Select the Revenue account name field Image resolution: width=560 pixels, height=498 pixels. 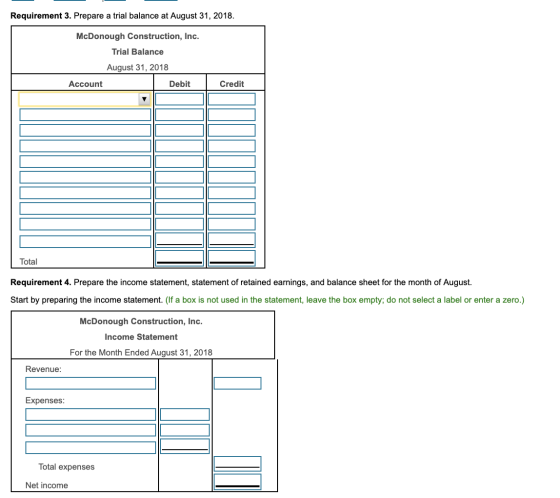pyautogui.click(x=90, y=383)
